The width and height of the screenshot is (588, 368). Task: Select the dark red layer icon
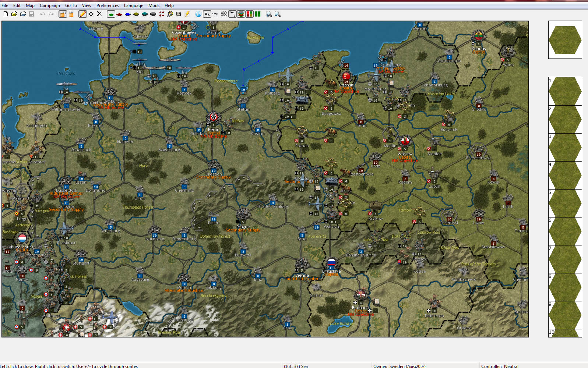pyautogui.click(x=119, y=14)
